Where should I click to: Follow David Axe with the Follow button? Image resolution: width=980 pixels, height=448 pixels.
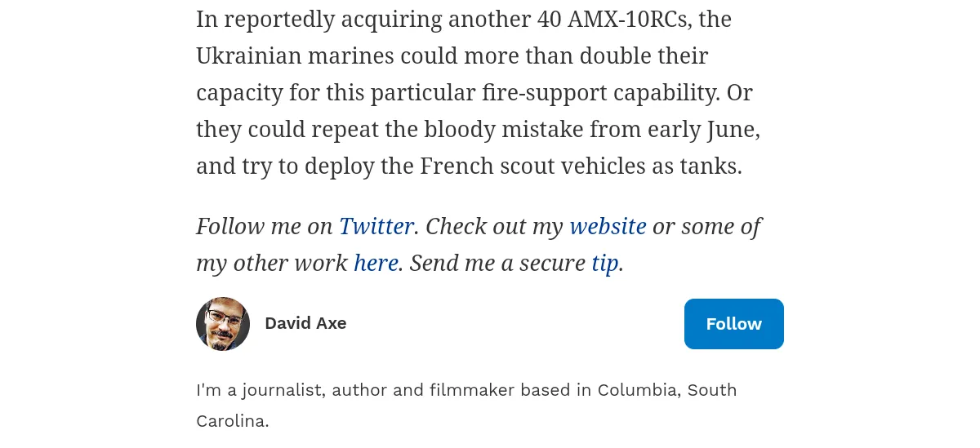[733, 324]
